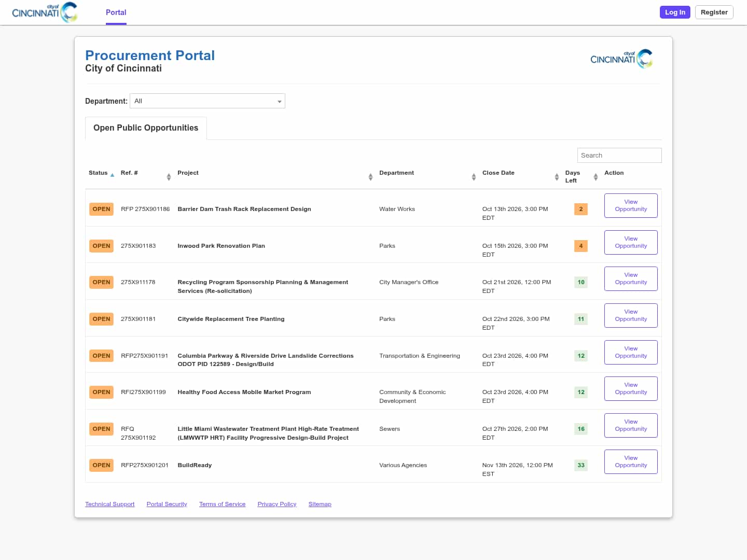The image size is (747, 560).
Task: Click project title Healthy Food Access Mobile Market Program
Action: pos(244,392)
